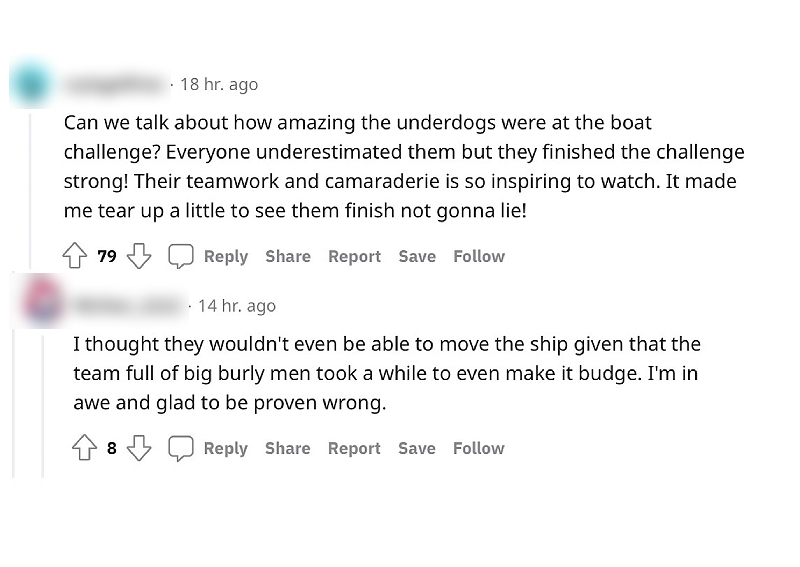Screen dimensions: 800x567
Task: Upvote the reply about moving the ship
Action: tap(84, 449)
